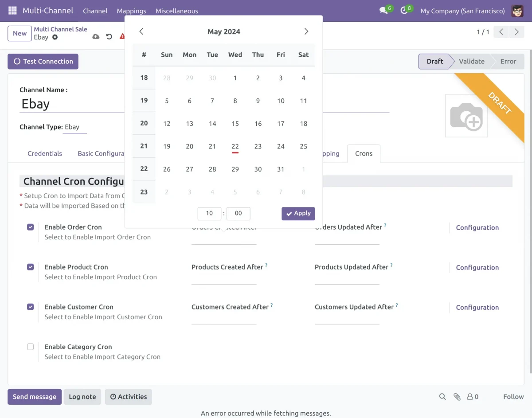
Task: Click Customers Updated After date field
Action: (x=347, y=319)
